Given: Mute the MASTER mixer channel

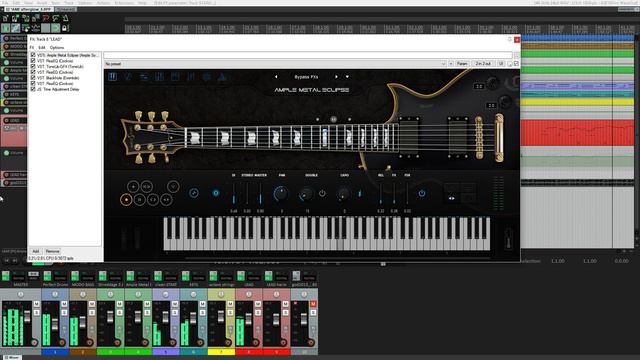Looking at the screenshot, I should [36, 304].
